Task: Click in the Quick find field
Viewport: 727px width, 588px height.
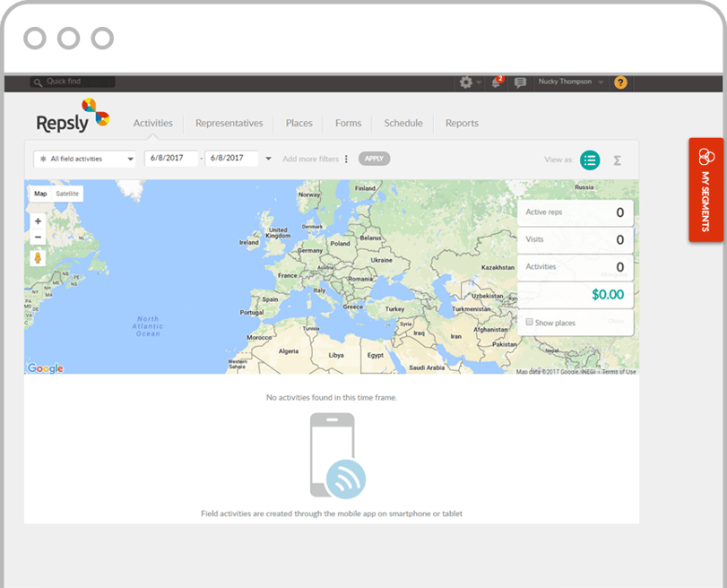Action: [74, 82]
